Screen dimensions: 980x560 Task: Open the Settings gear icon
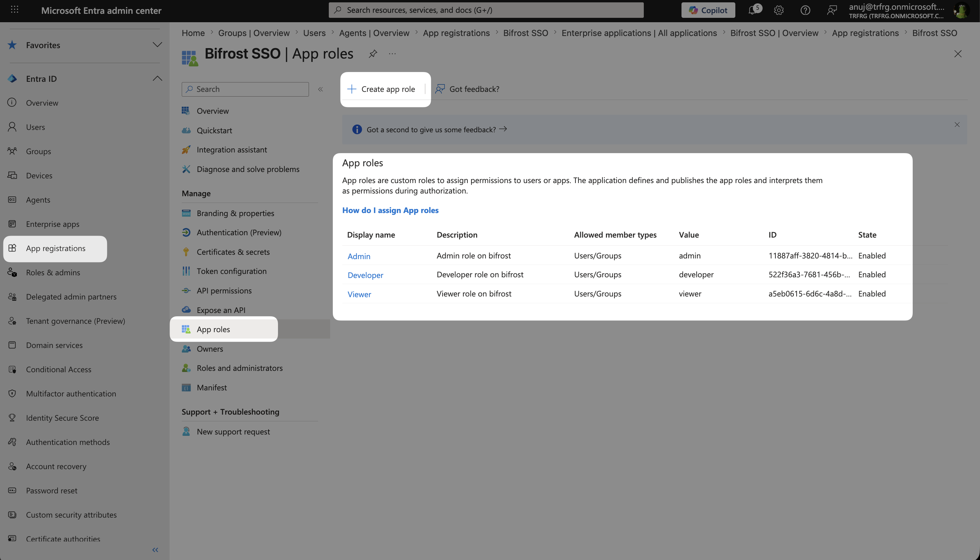click(779, 10)
